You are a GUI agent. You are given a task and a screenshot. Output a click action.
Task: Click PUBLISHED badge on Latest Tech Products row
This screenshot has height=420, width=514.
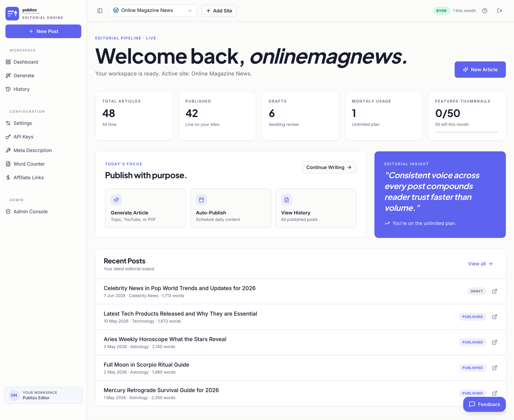[473, 317]
